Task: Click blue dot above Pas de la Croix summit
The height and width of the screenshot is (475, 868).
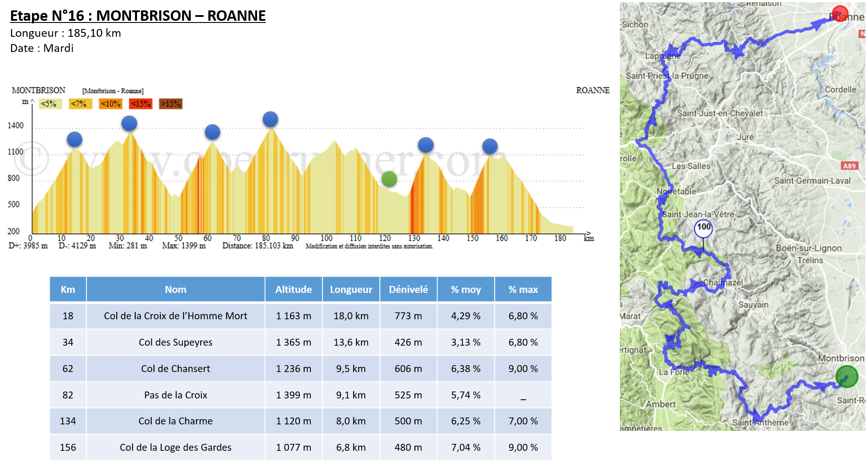Action: tap(270, 119)
